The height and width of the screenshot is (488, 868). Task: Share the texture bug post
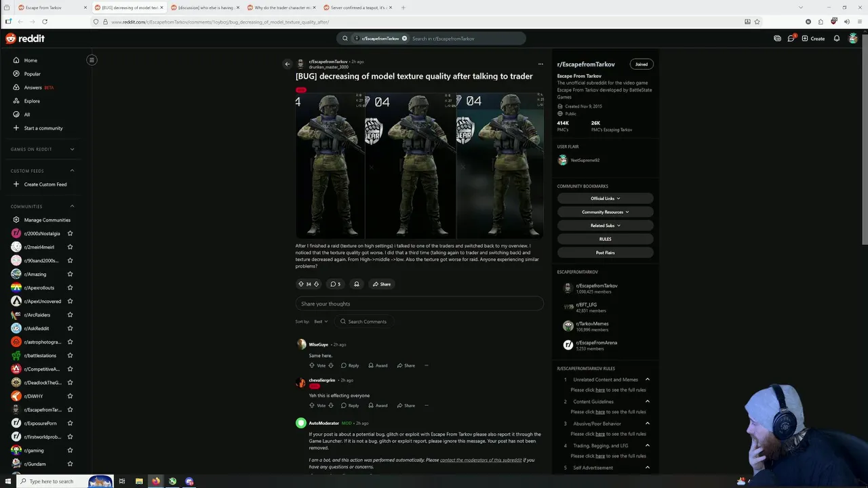[382, 284]
